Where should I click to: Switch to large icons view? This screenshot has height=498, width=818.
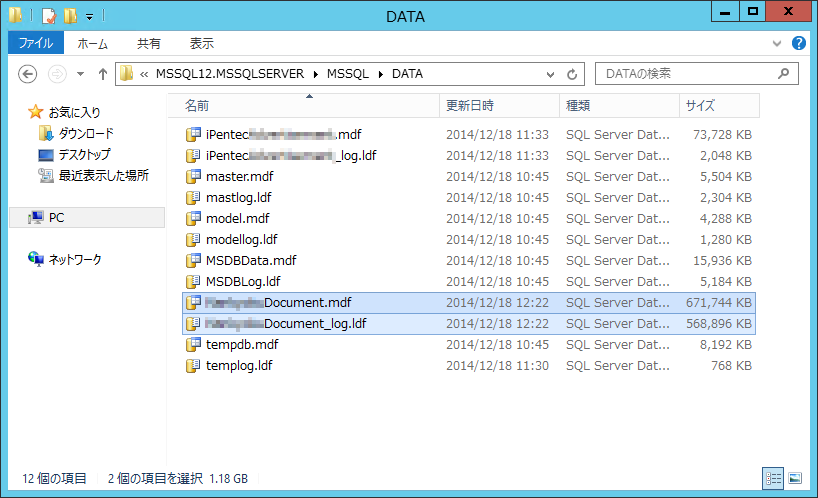pos(795,478)
